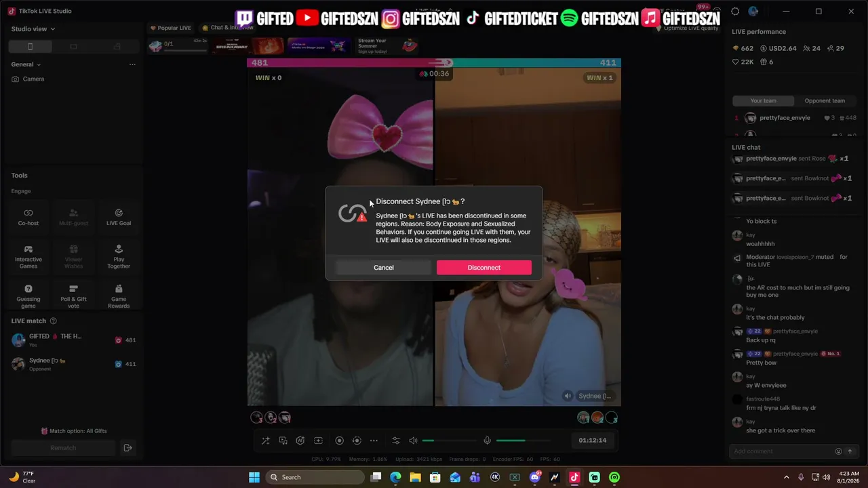Open more stream controls ellipsis menu
The height and width of the screenshot is (488, 868).
[x=374, y=441]
